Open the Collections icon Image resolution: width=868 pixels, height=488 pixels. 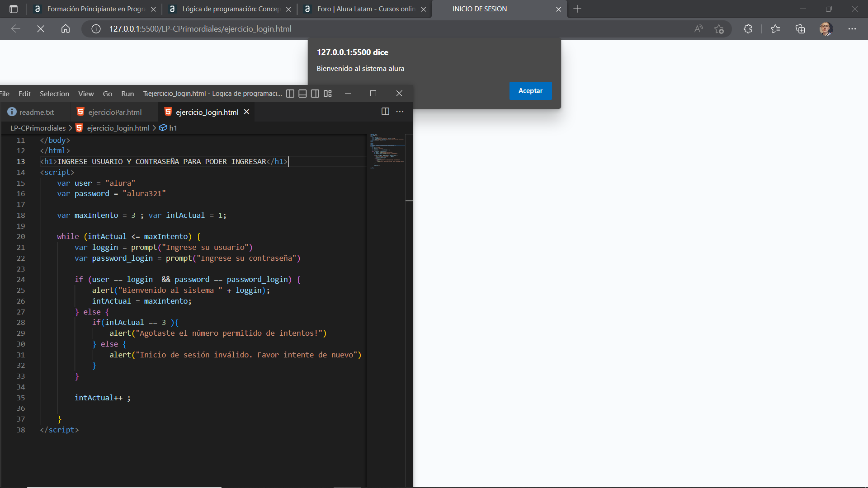coord(800,29)
